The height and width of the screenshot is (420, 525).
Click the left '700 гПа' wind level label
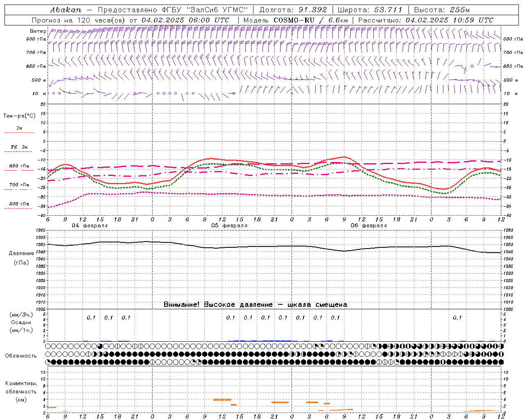(36, 52)
